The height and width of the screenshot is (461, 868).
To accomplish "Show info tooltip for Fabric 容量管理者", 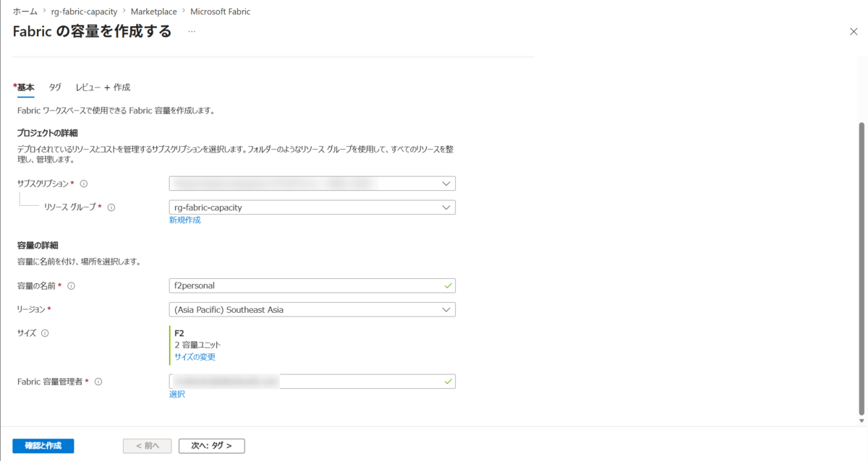I will 98,382.
